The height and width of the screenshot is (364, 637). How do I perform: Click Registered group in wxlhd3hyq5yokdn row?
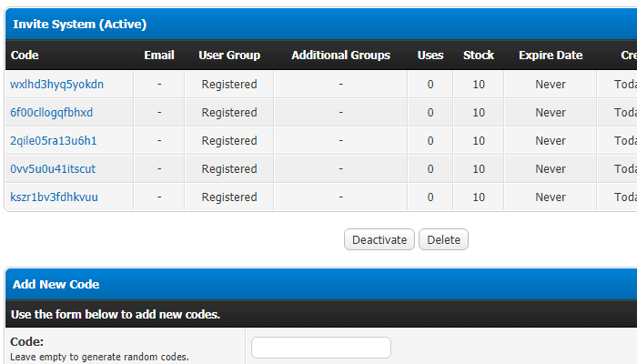click(229, 85)
